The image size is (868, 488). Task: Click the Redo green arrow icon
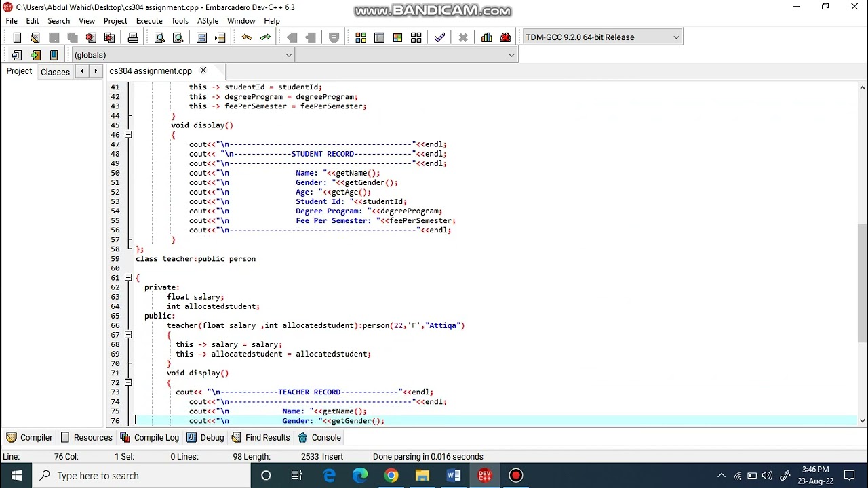click(x=265, y=37)
